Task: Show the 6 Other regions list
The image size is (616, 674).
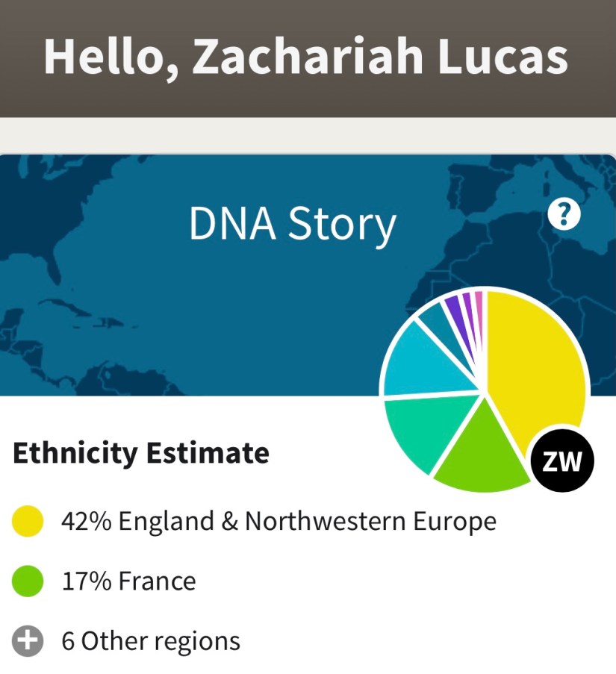Action: coord(151,641)
